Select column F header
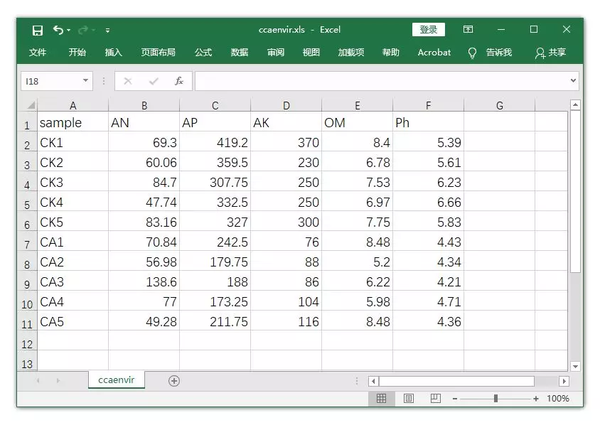The width and height of the screenshot is (600, 425). [428, 106]
